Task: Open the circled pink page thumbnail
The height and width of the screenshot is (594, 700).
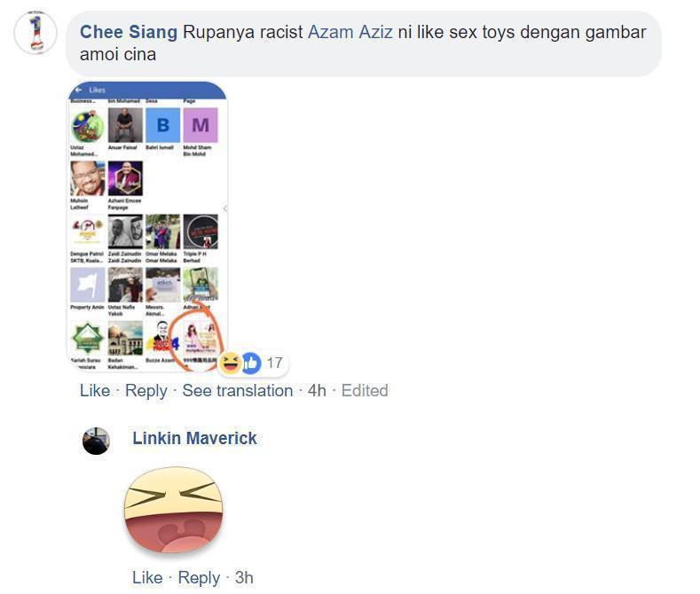Action: pos(201,338)
